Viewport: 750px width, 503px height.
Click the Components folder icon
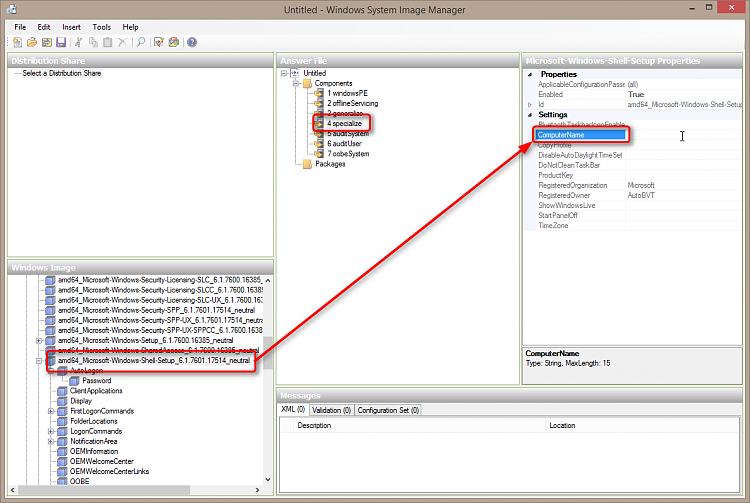[308, 83]
